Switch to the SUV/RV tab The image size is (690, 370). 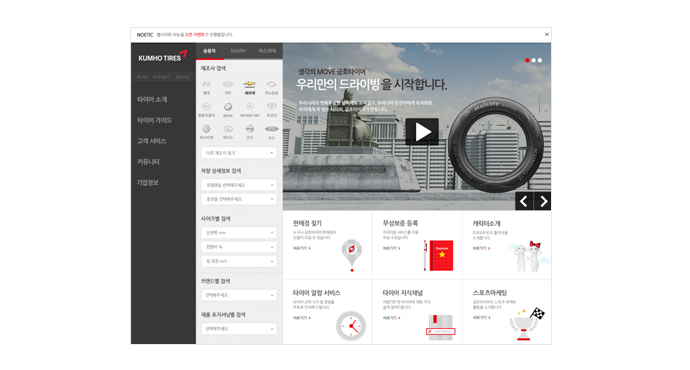pyautogui.click(x=238, y=51)
